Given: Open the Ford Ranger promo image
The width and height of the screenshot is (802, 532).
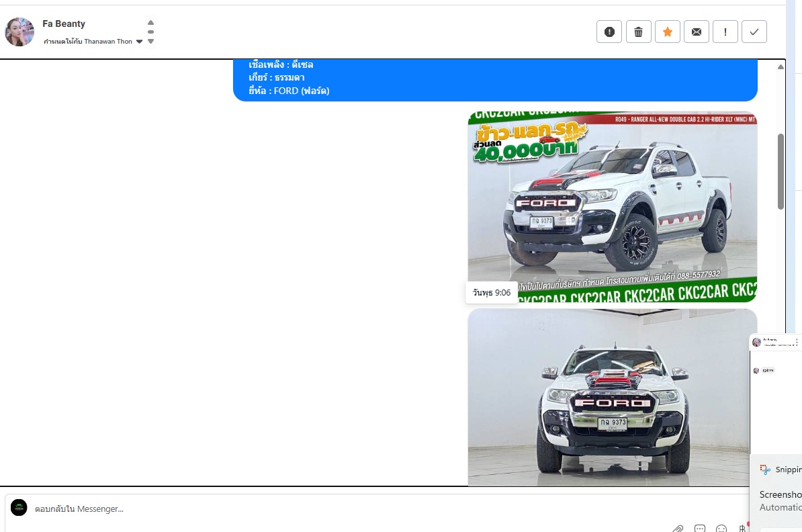Looking at the screenshot, I should pos(612,207).
